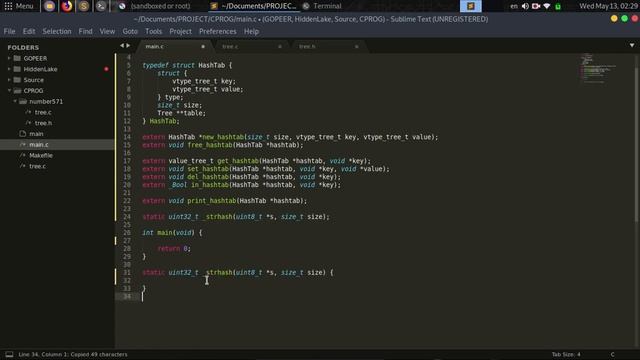Launch Firefox from the top panel
640x360 pixels.
[67, 6]
